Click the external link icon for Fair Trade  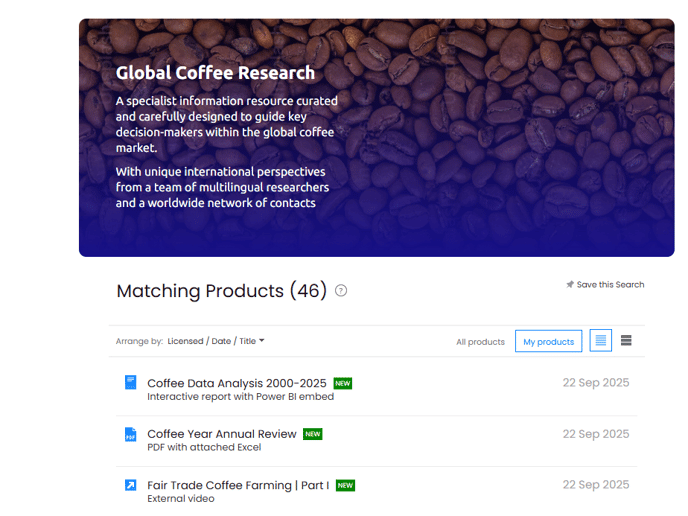click(x=130, y=485)
